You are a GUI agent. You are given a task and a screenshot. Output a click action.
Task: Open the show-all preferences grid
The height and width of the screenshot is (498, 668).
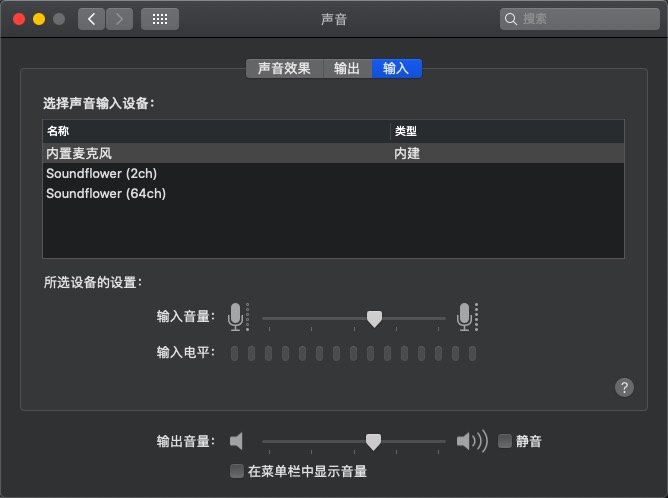(x=160, y=19)
